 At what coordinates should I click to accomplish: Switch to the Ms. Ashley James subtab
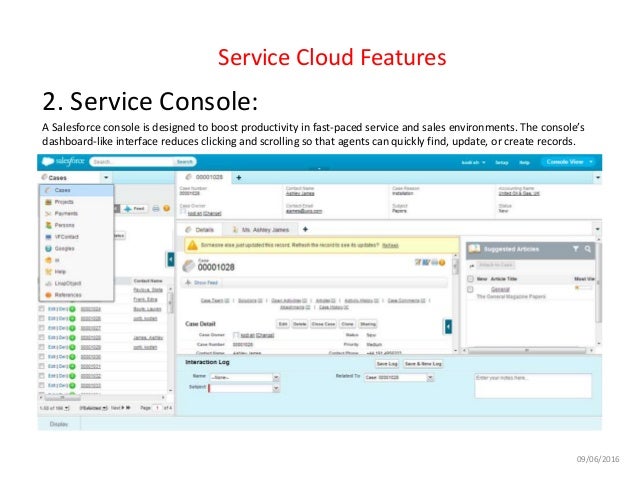click(260, 230)
